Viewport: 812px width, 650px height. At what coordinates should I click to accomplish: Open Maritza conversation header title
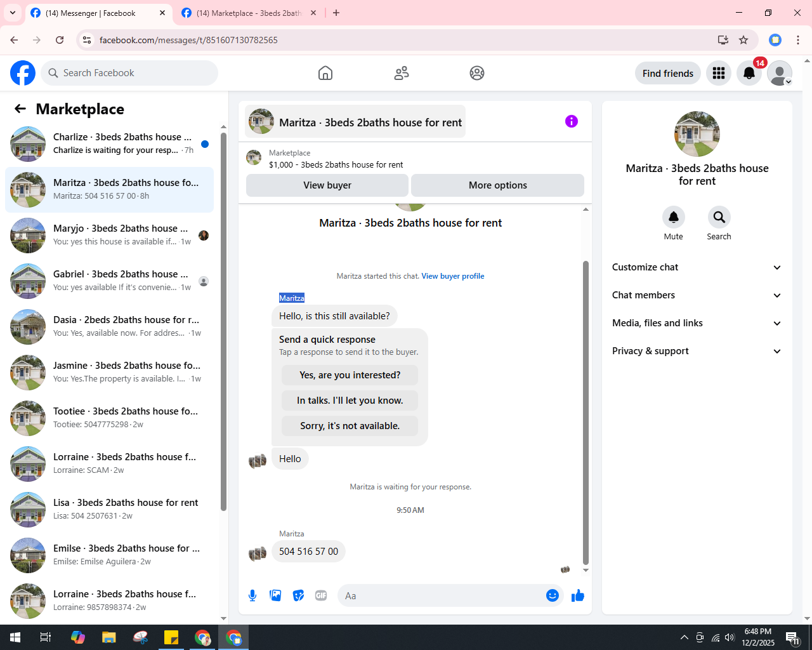355,121
